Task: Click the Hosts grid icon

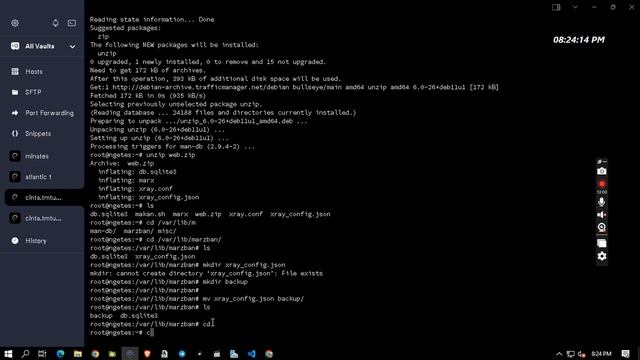Action: click(15, 71)
